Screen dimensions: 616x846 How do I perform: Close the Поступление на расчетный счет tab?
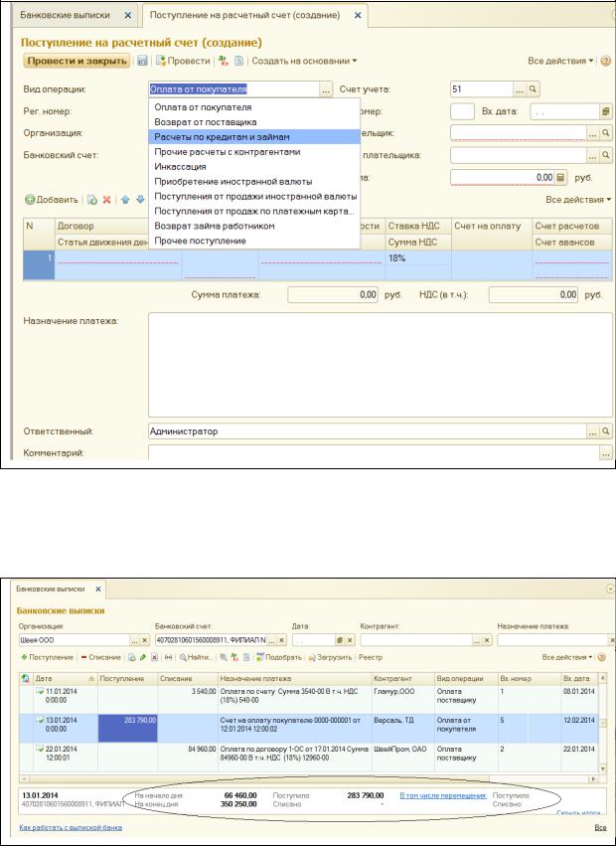[x=357, y=16]
